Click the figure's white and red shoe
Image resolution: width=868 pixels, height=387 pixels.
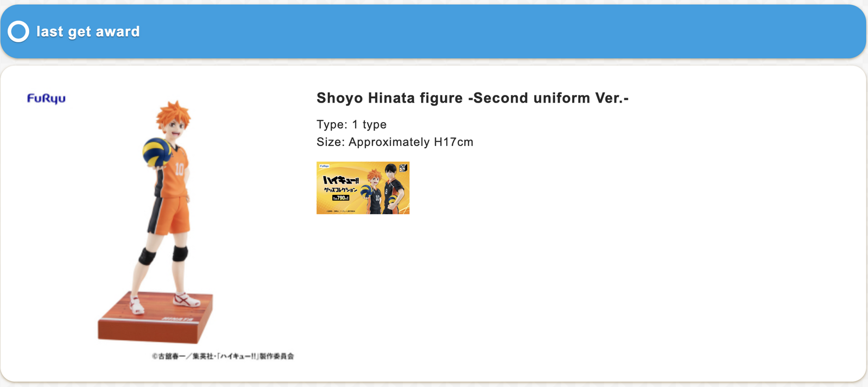[x=186, y=300]
